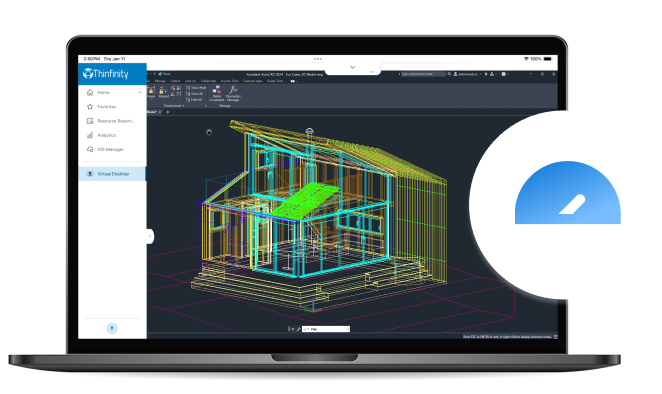This screenshot has width=662, height=394.
Task: Click the Aligned dimensional constraint icon
Action: pos(163,92)
